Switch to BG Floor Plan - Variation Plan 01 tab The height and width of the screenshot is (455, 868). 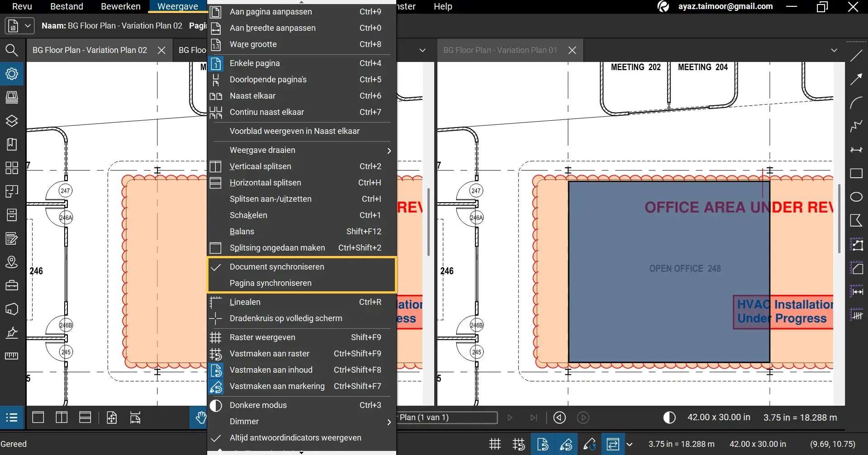[x=500, y=50]
